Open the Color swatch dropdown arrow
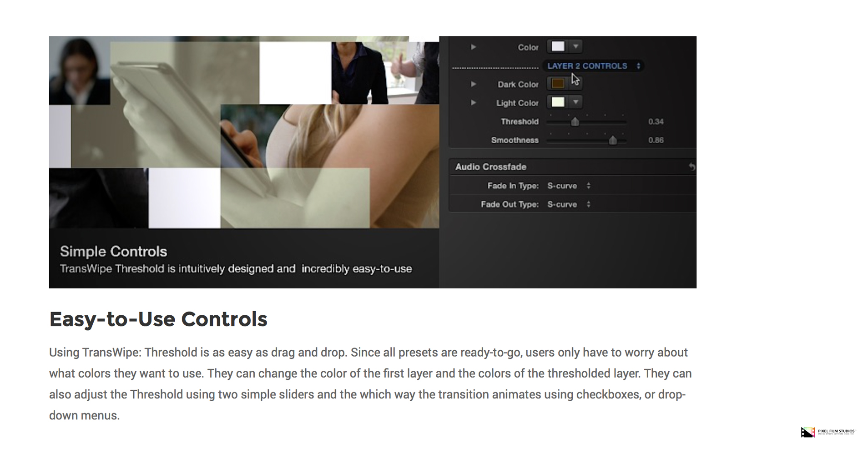Image resolution: width=868 pixels, height=454 pixels. (575, 46)
